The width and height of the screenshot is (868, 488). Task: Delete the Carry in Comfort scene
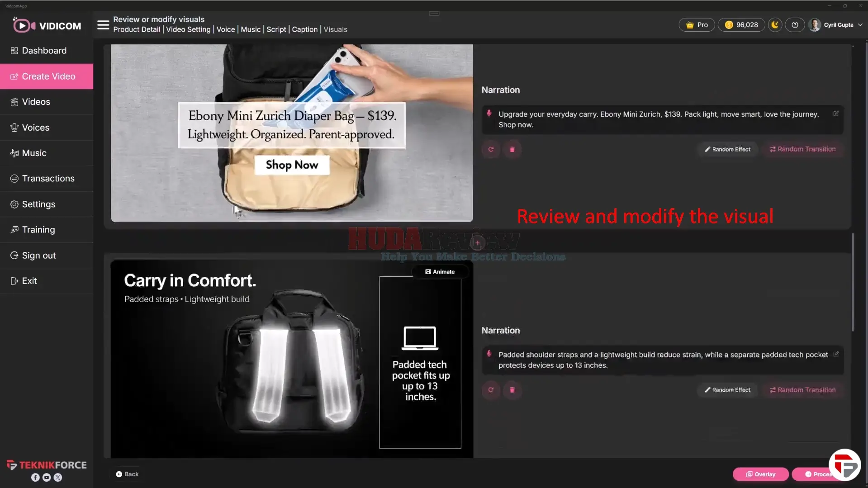(512, 390)
